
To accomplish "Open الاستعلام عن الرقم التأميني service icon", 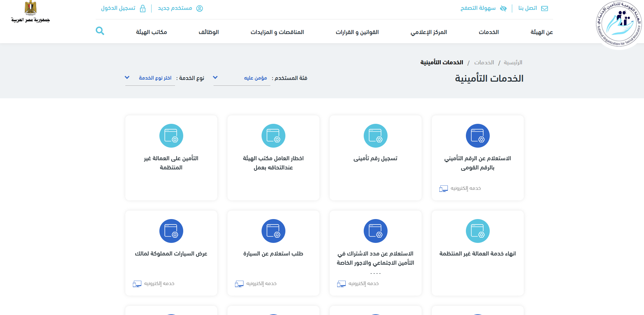I will (x=477, y=136).
